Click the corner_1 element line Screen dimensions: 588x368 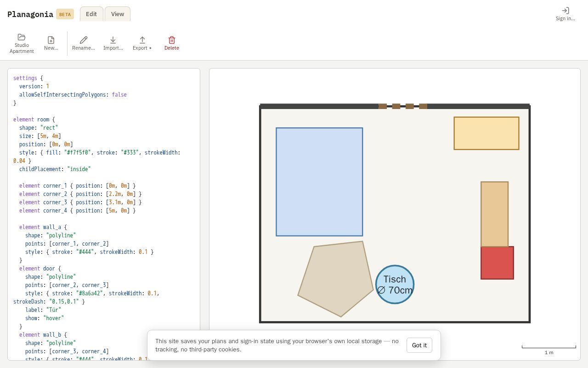click(x=78, y=186)
